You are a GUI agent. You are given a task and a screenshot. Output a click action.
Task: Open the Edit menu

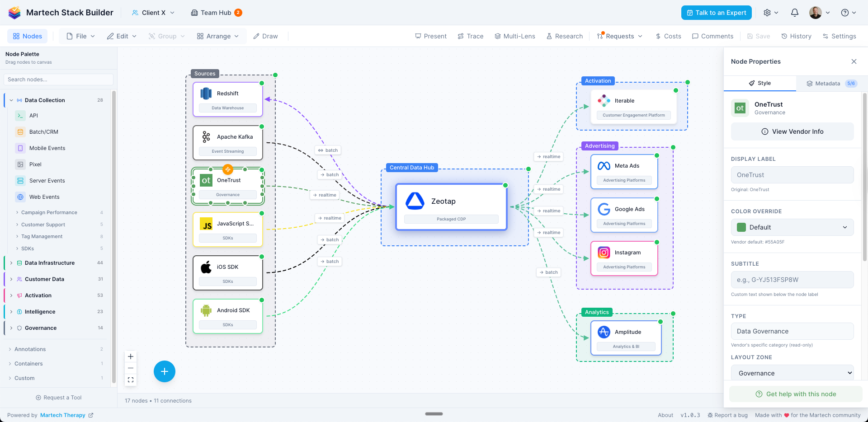(x=122, y=36)
